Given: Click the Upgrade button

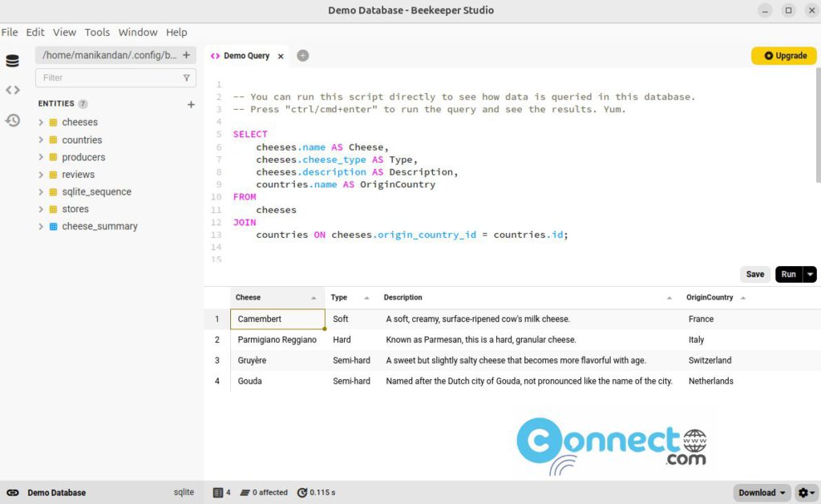Looking at the screenshot, I should click(783, 55).
